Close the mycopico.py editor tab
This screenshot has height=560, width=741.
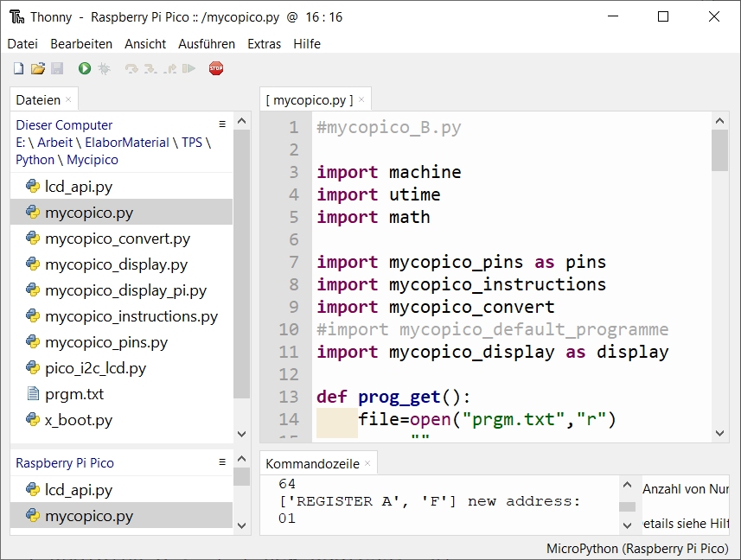tap(361, 100)
